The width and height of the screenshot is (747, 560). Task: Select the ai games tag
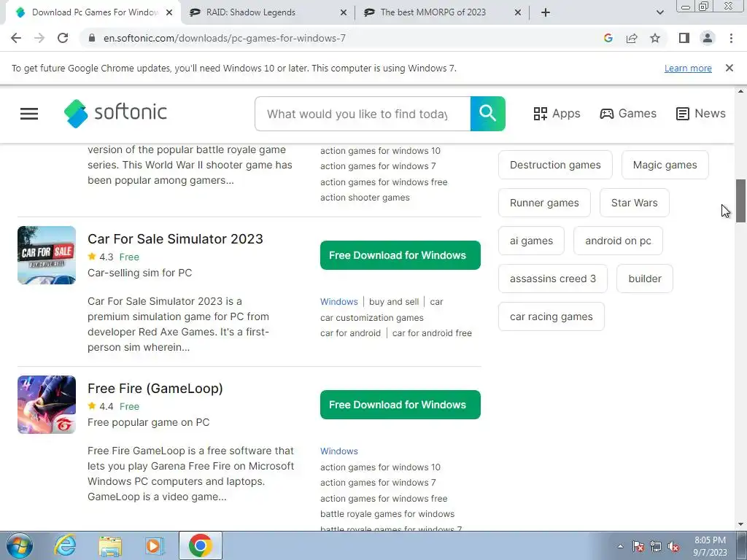[531, 241]
